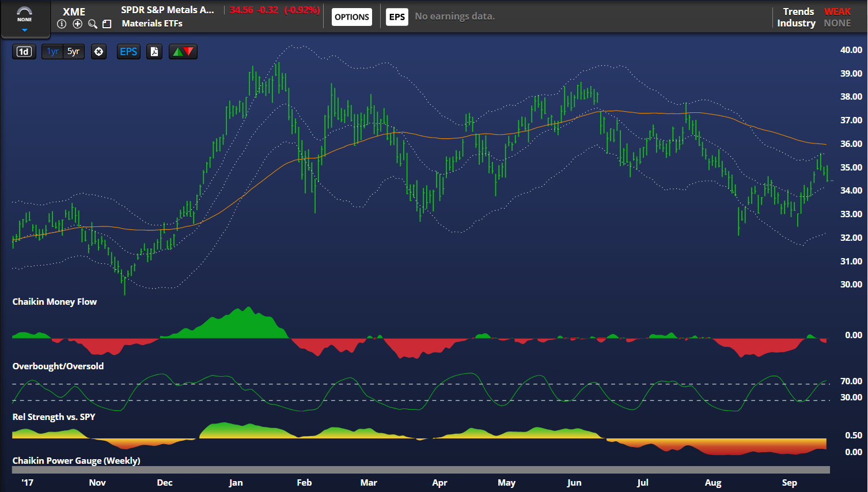This screenshot has width=868, height=492.
Task: Open the note page icon beside search
Action: (x=107, y=24)
